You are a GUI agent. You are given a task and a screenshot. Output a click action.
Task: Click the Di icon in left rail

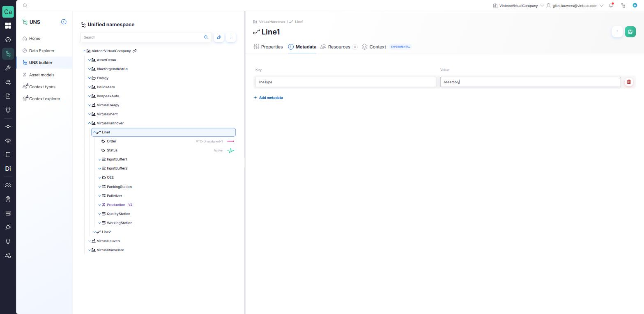click(8, 169)
